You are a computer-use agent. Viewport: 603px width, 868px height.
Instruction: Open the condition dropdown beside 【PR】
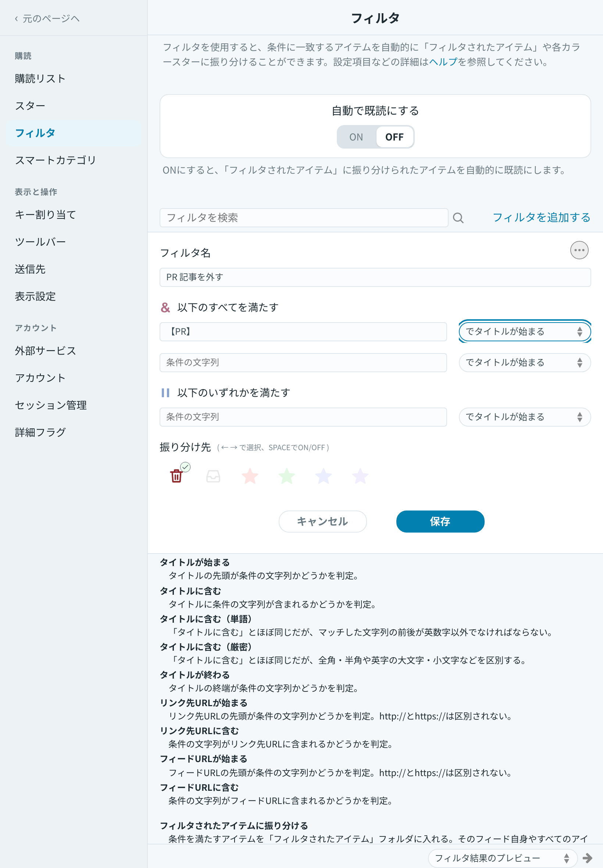coord(524,331)
